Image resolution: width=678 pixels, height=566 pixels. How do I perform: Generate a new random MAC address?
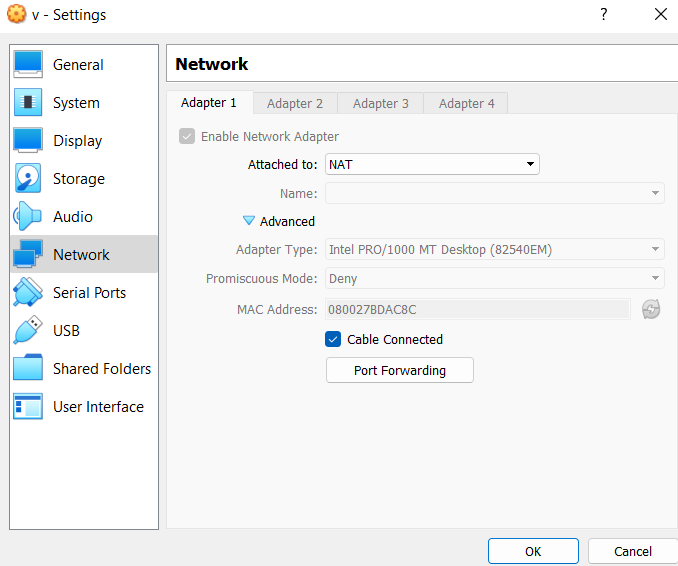(651, 310)
